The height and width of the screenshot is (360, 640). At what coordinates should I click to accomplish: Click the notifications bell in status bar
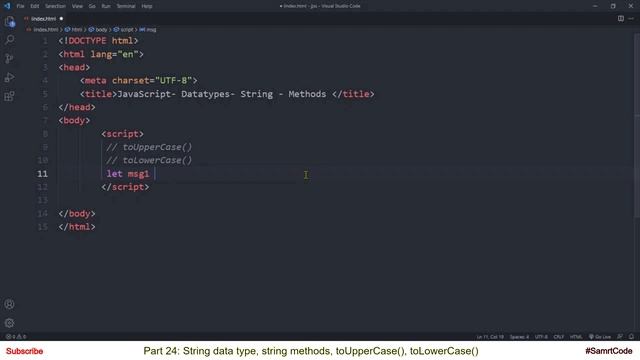coord(631,337)
